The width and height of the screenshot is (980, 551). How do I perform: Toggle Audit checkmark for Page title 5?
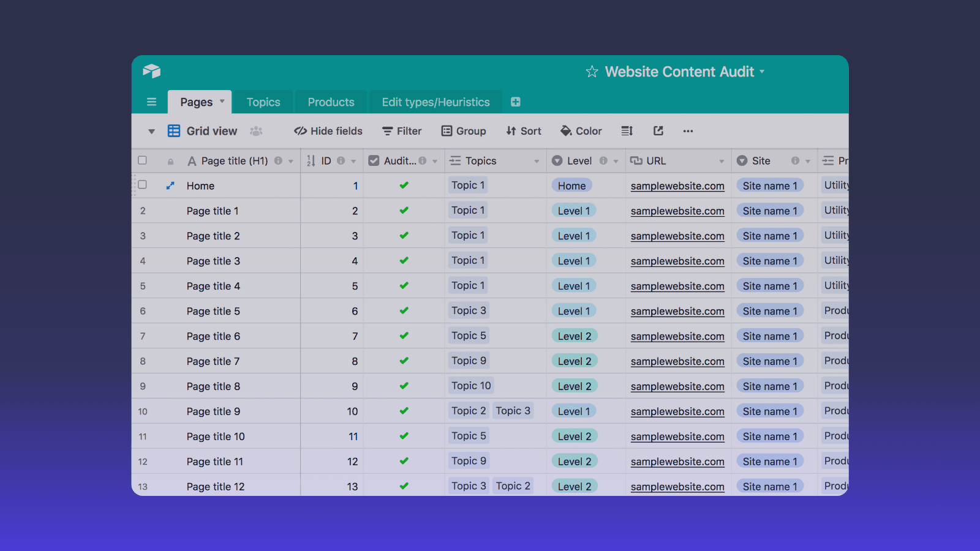point(404,311)
